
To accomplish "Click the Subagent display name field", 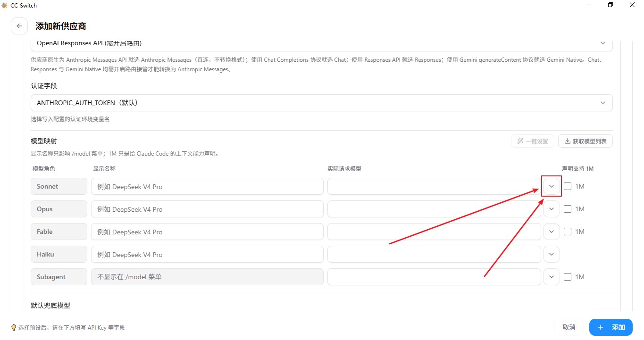I will pos(207,277).
